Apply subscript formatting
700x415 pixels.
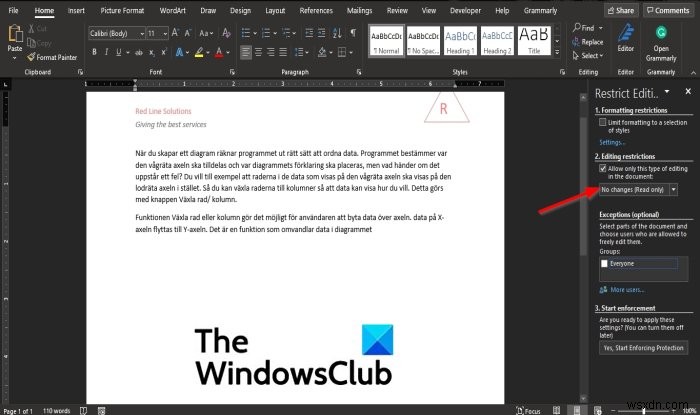[x=152, y=53]
